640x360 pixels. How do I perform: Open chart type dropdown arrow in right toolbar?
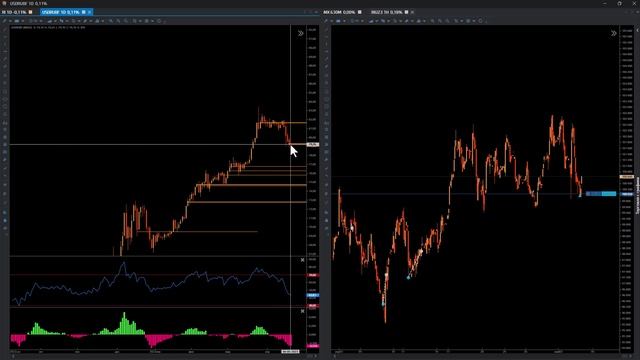point(344,21)
